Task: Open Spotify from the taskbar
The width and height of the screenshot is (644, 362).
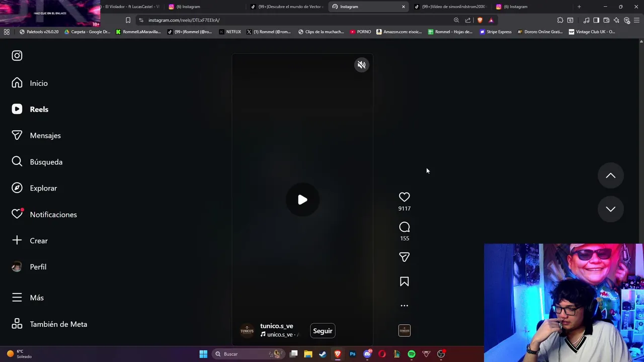Action: [x=412, y=354]
